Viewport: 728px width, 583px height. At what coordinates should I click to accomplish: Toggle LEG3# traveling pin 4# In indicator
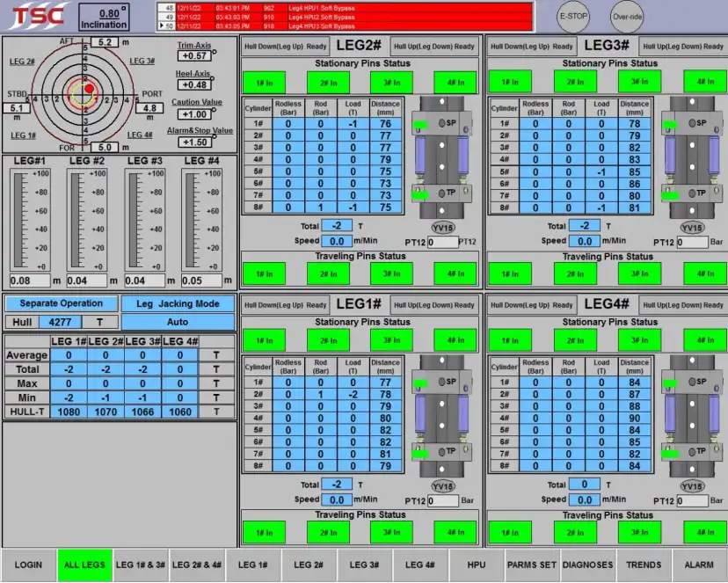pyautogui.click(x=705, y=274)
